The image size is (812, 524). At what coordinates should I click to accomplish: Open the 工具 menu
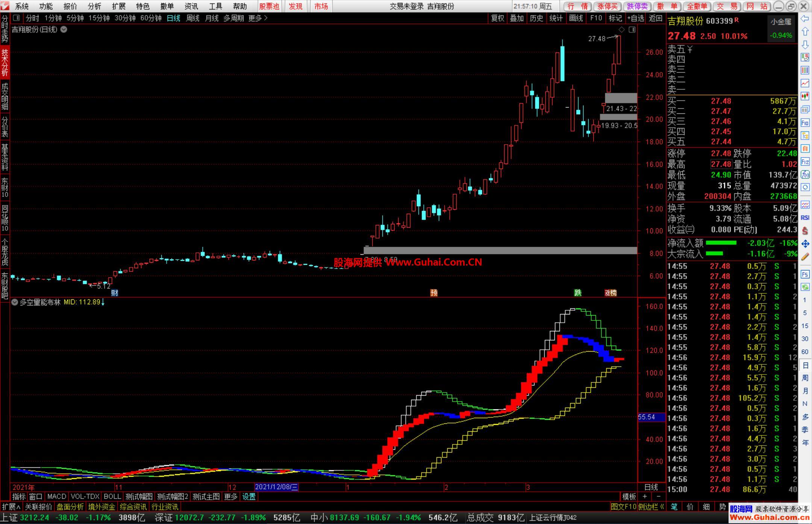(x=215, y=6)
